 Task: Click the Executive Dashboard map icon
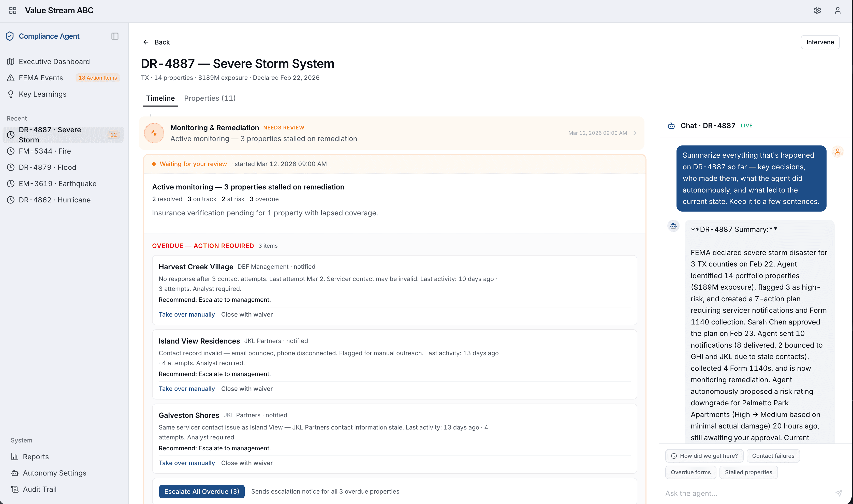(11, 62)
